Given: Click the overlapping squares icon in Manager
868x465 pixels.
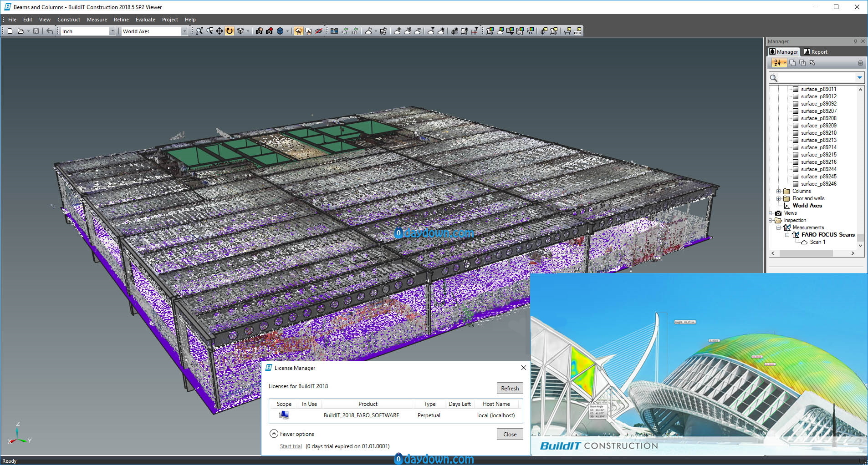Looking at the screenshot, I should tap(802, 63).
